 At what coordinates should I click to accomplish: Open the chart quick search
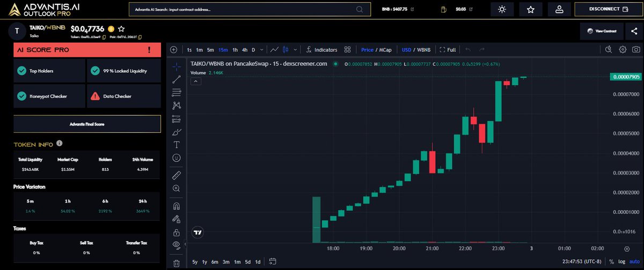pyautogui.click(x=609, y=50)
